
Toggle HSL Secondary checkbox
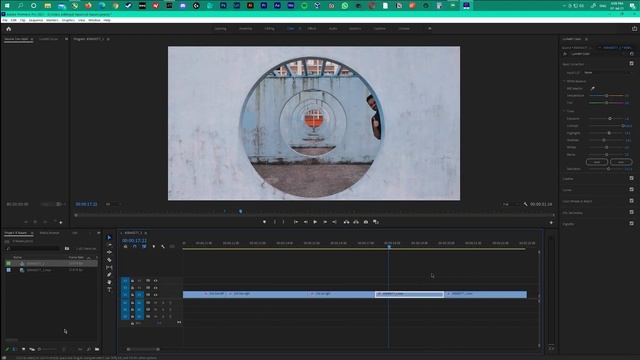(631, 212)
